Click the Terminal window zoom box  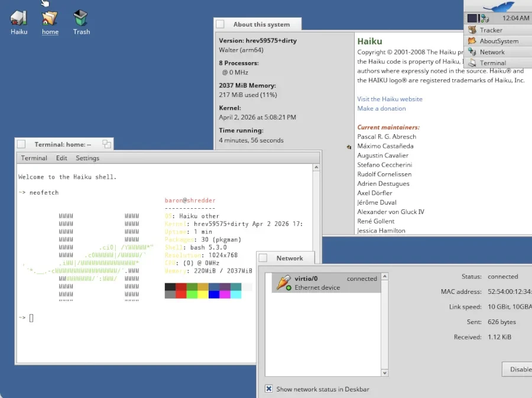106,144
